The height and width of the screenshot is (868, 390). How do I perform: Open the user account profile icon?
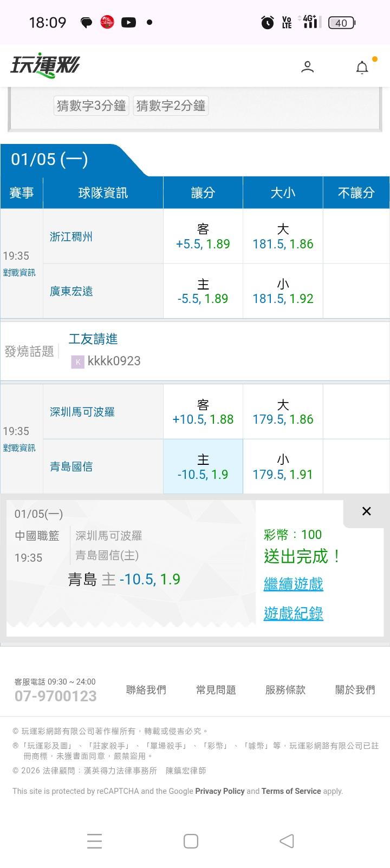(307, 67)
